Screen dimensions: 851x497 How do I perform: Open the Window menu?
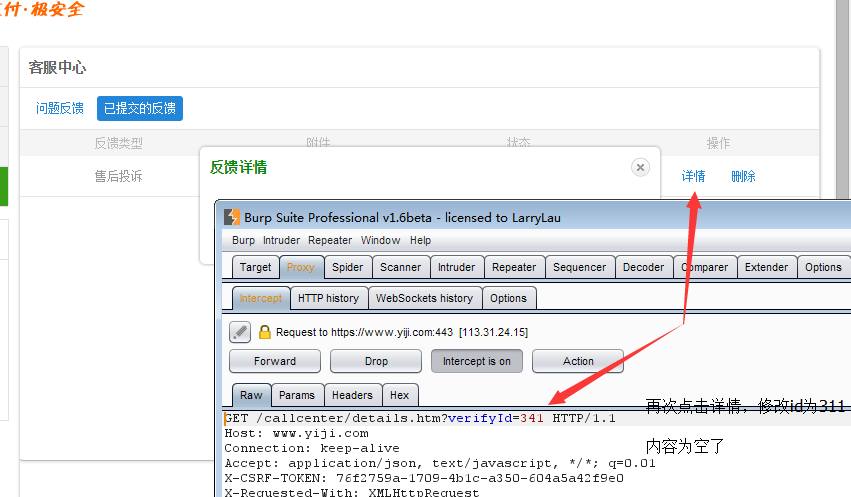coord(380,240)
